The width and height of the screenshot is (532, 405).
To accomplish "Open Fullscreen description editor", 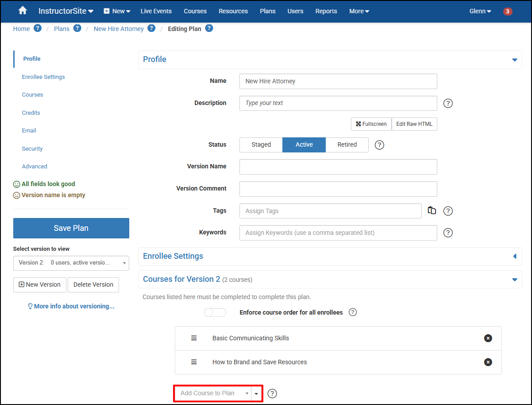I will tap(371, 124).
